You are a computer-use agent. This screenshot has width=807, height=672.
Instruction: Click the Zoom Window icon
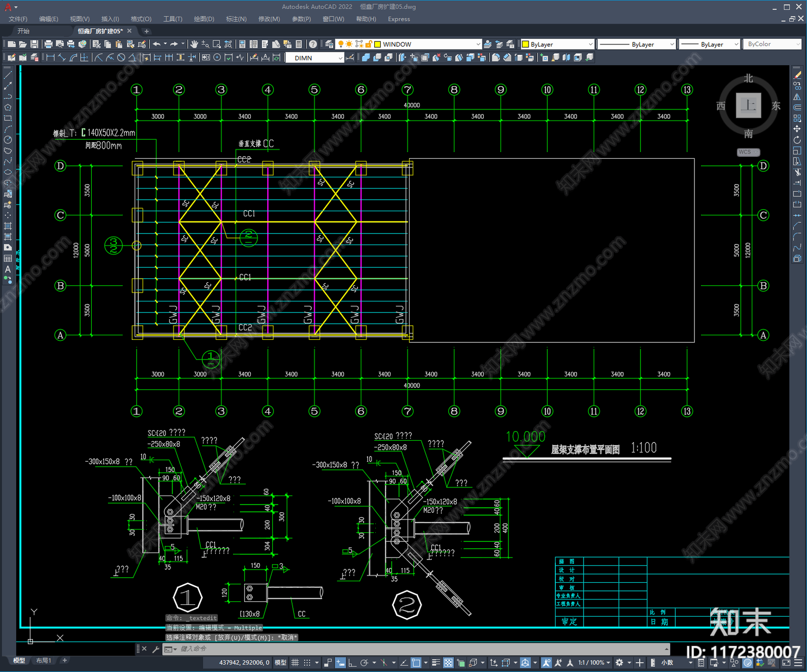click(x=217, y=44)
